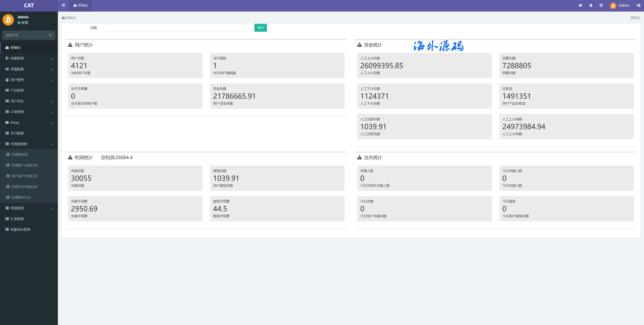This screenshot has height=325, width=644.
Task: Collapse the 代理商管理 menu
Action: pyautogui.click(x=29, y=144)
